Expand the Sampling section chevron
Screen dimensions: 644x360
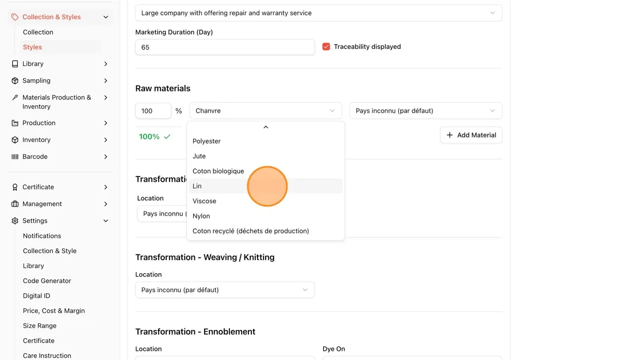pos(106,81)
